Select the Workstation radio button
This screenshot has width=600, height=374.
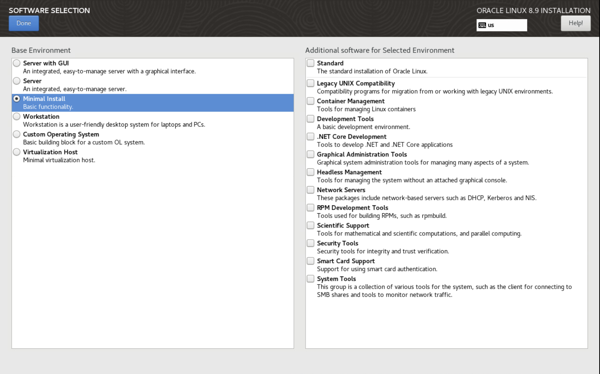click(16, 116)
